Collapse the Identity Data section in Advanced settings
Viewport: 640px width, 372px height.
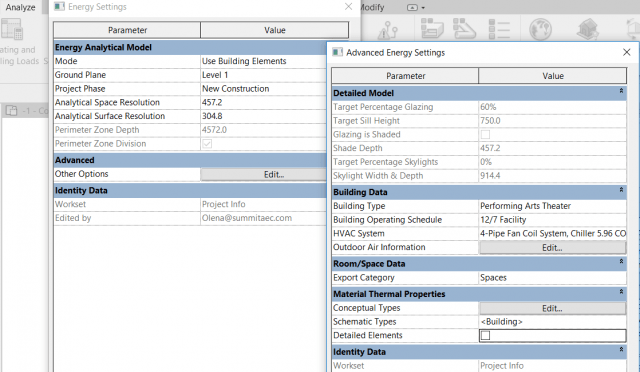click(x=621, y=350)
